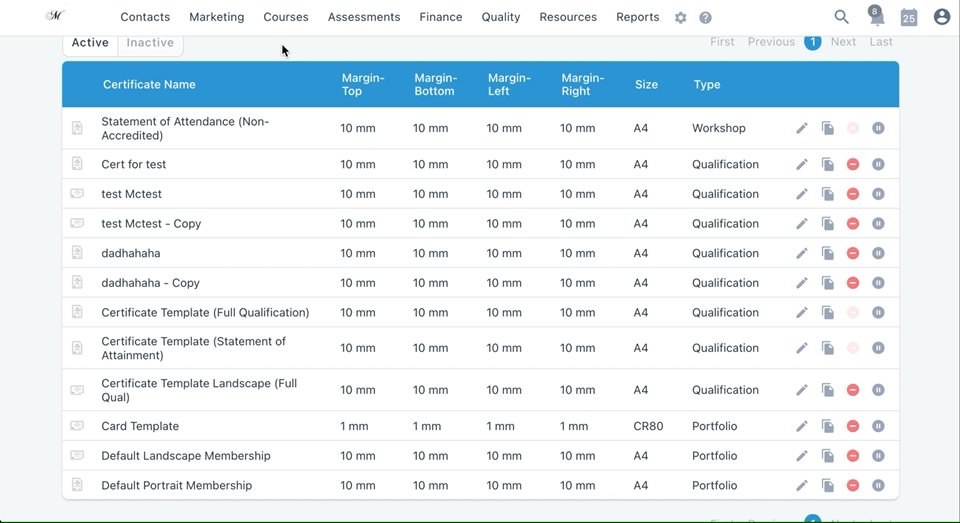Edit the Cert for test certificate
The image size is (960, 523).
point(801,164)
